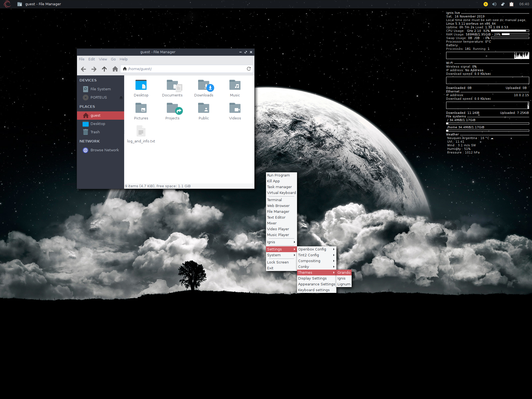Eject the PORTEUS device
Screen dimensions: 532x399
click(121, 98)
